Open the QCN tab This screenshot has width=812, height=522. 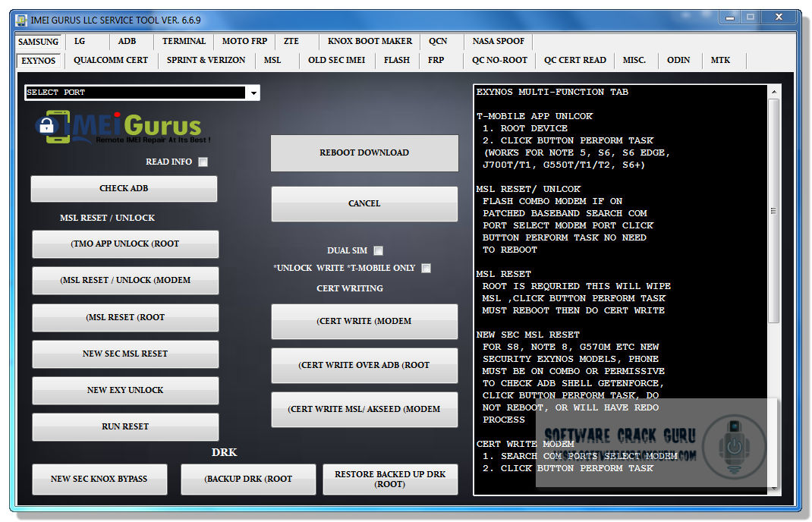point(438,42)
